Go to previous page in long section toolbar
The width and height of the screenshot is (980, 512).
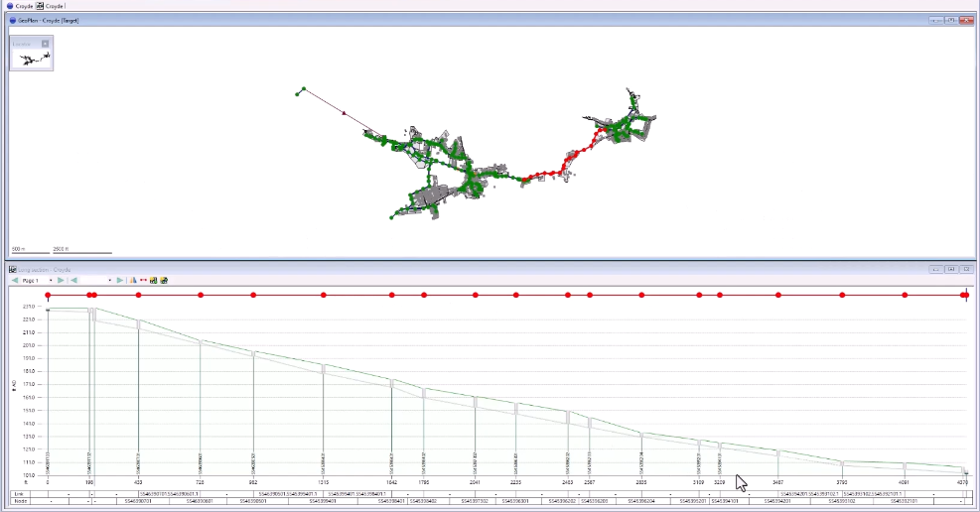point(15,281)
